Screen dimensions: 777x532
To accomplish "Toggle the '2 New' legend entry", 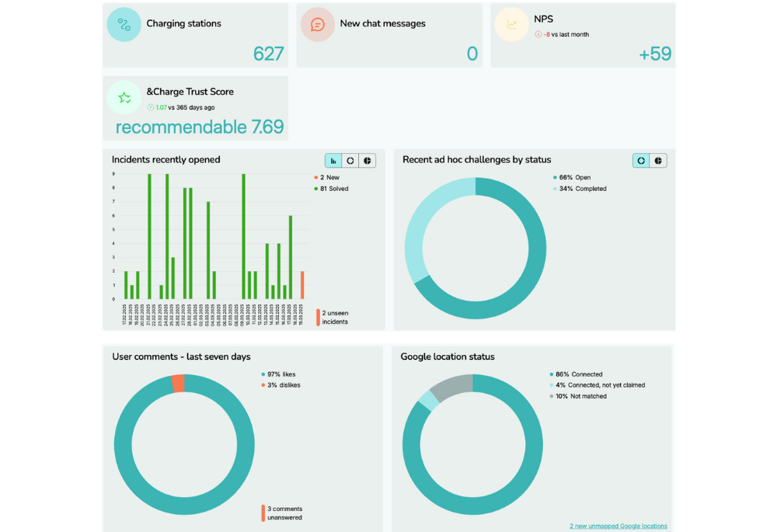I will [x=326, y=177].
